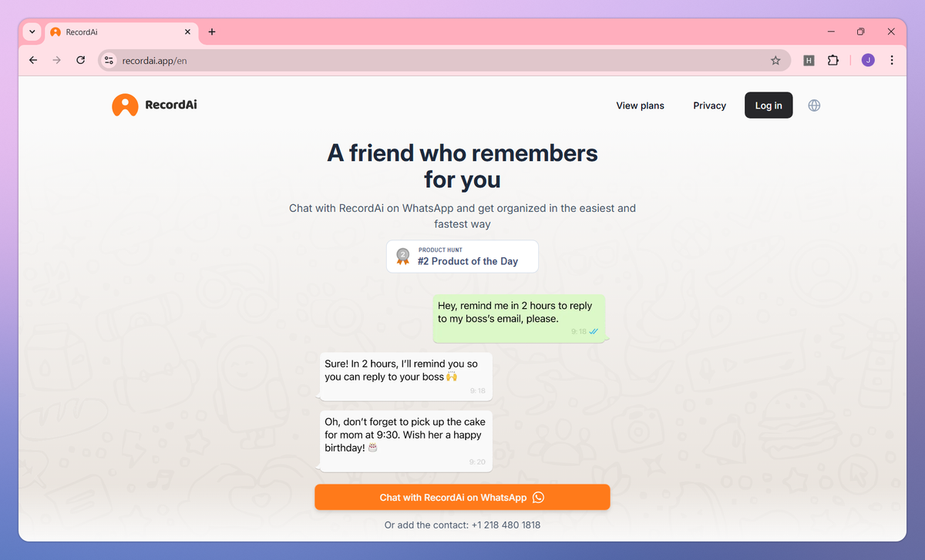Open the View plans link

click(640, 106)
